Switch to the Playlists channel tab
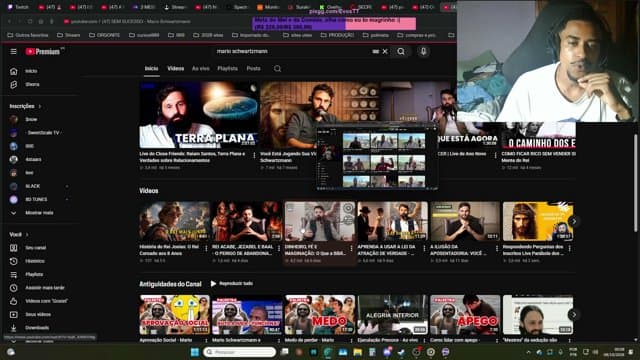 coord(227,69)
